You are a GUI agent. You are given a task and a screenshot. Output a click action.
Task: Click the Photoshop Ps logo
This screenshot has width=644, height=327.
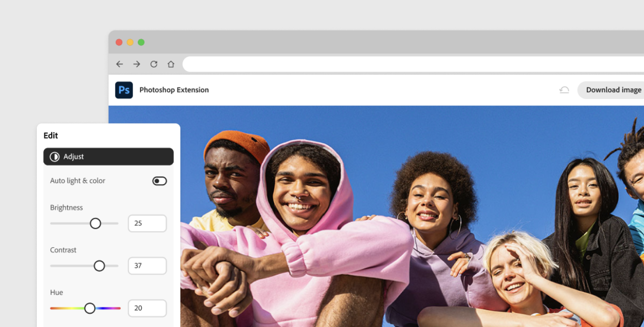(124, 90)
